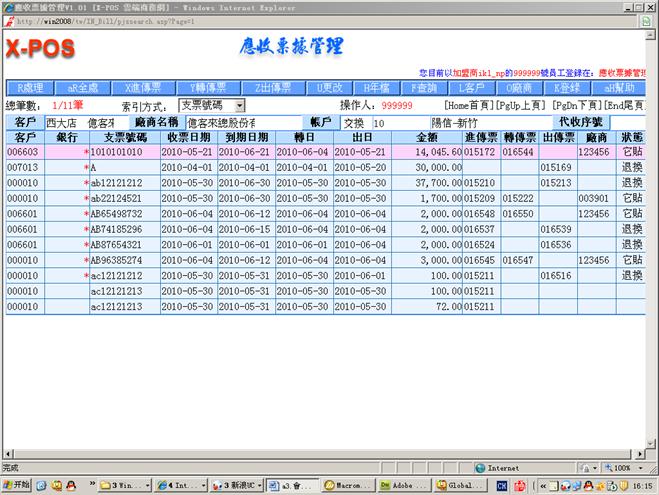
Task: Click the Z出傳票 toolbar button
Action: (x=271, y=88)
